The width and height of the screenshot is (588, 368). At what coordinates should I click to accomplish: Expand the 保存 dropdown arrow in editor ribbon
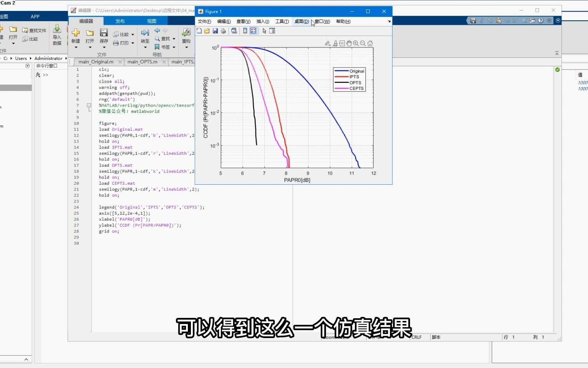tap(104, 47)
